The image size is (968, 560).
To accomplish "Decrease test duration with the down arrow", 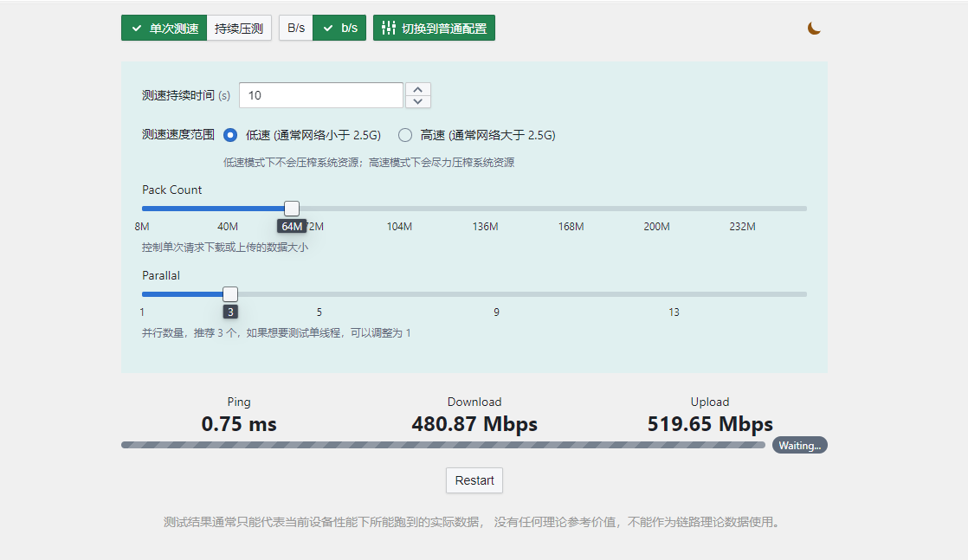I will coord(418,101).
